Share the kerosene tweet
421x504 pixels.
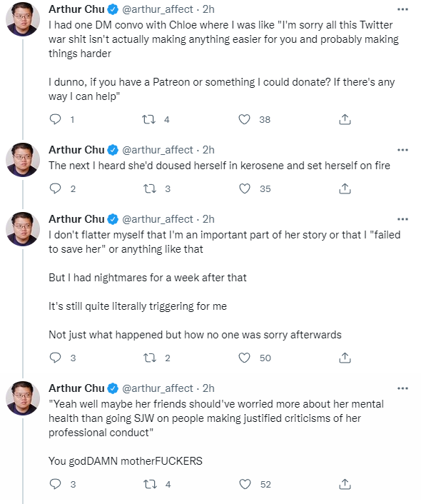pos(345,188)
